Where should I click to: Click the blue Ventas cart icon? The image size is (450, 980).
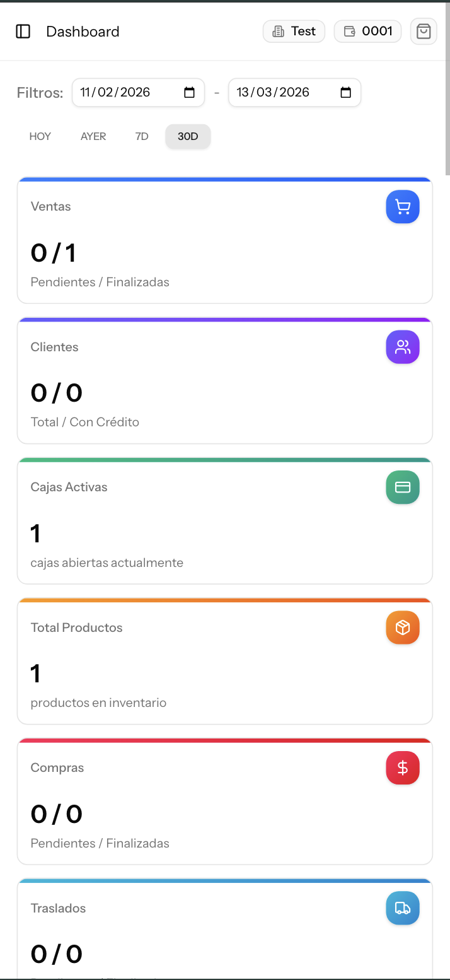[403, 207]
